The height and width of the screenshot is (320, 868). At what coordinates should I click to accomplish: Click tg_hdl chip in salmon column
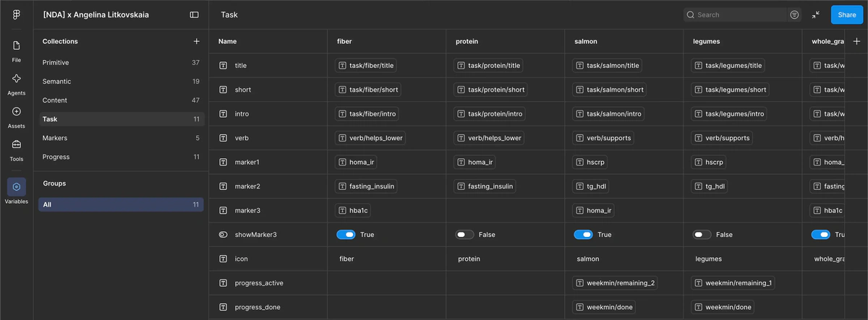tap(591, 186)
